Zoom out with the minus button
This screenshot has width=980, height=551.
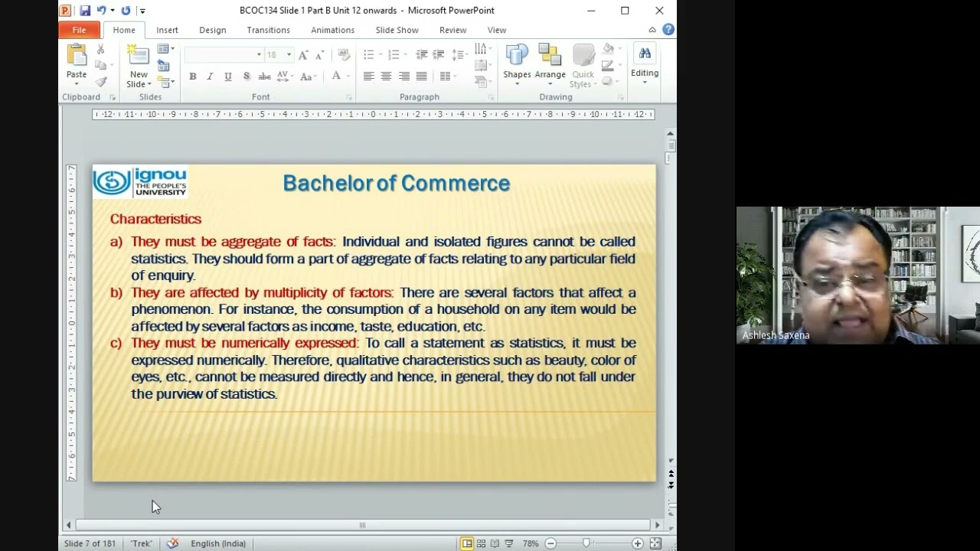coord(550,543)
